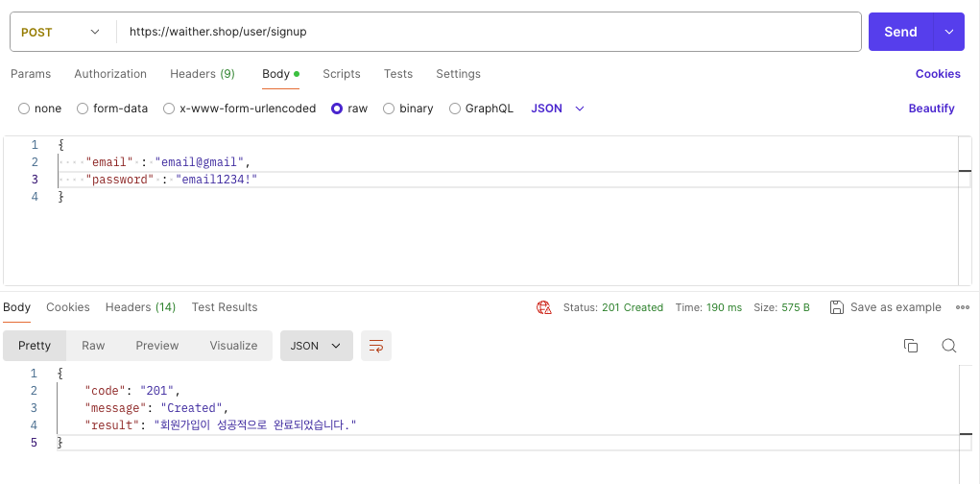Click the password line in request body

tap(172, 180)
